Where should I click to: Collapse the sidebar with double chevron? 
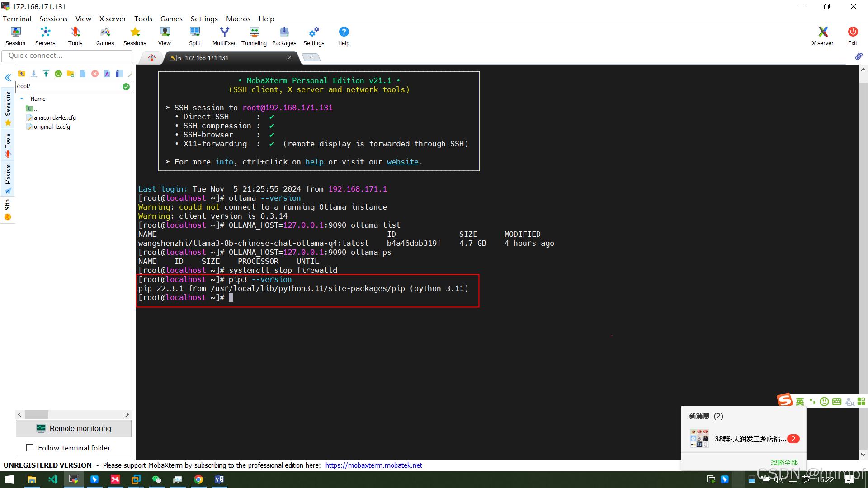click(x=8, y=78)
